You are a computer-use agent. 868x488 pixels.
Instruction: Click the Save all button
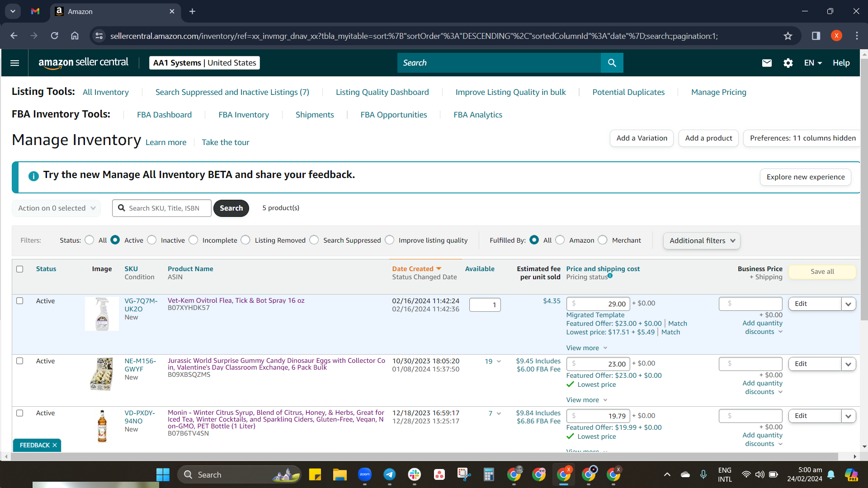tap(822, 272)
